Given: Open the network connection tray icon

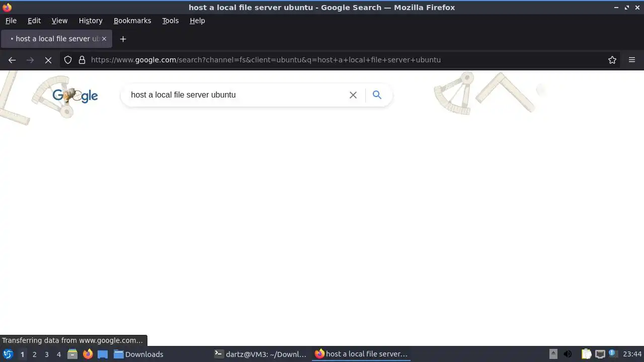Looking at the screenshot, I should click(x=600, y=354).
